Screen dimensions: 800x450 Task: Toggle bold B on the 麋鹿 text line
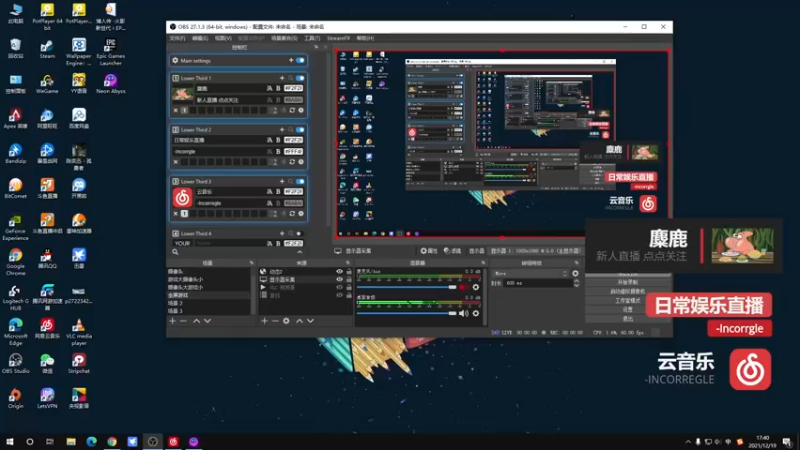(278, 88)
